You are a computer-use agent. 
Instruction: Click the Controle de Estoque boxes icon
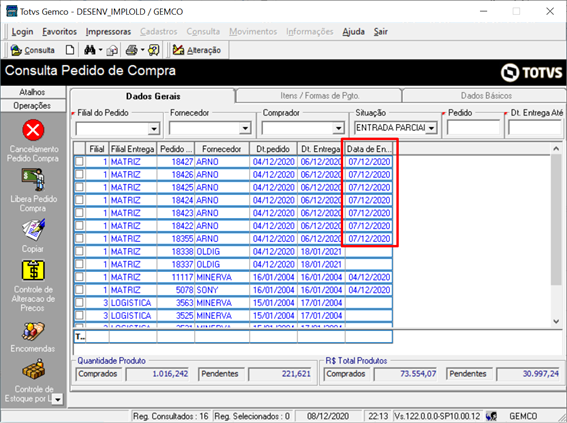pyautogui.click(x=33, y=369)
